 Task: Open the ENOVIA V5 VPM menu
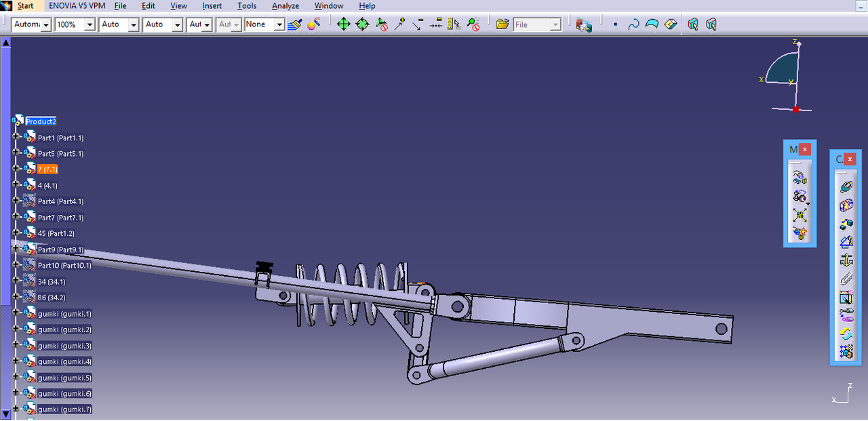[76, 5]
